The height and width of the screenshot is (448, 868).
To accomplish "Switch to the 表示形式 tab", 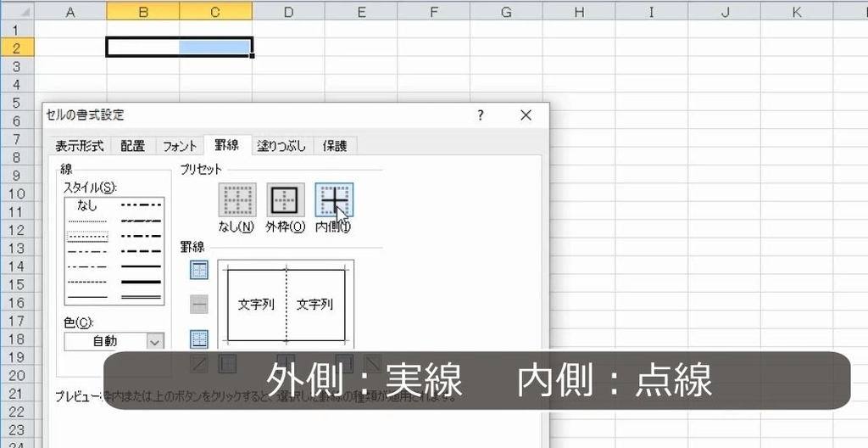I will (x=79, y=146).
